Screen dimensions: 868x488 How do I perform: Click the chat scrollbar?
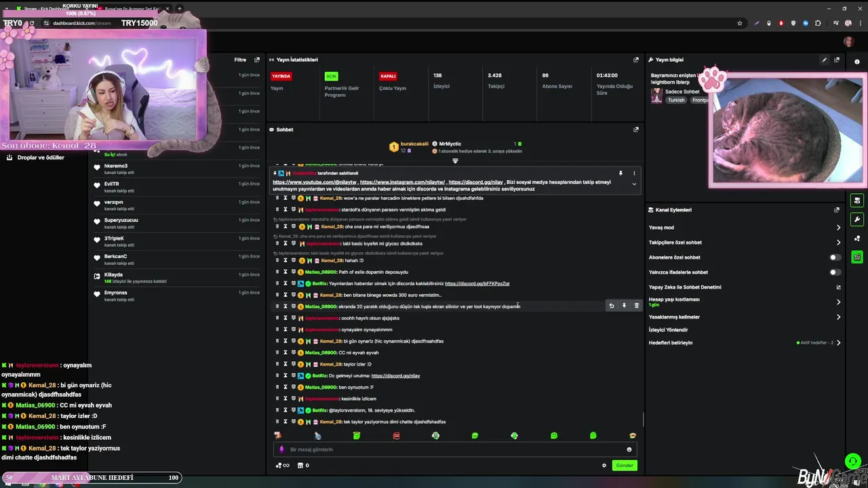pos(643,421)
